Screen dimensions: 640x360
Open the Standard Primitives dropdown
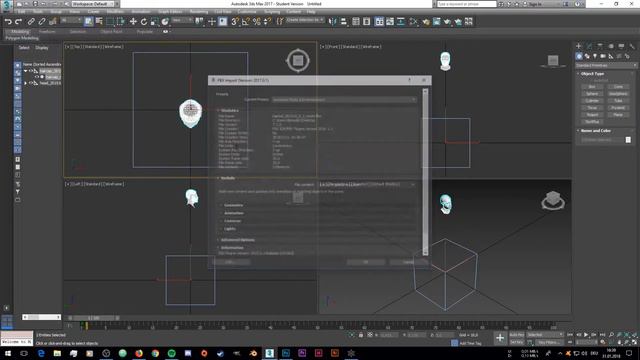[606, 65]
